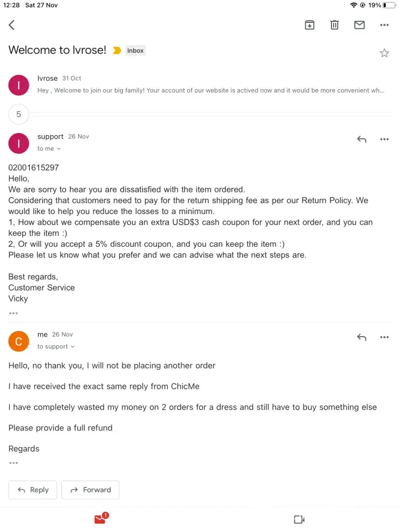Show trimmed content under Vicky's signature

pos(13,313)
